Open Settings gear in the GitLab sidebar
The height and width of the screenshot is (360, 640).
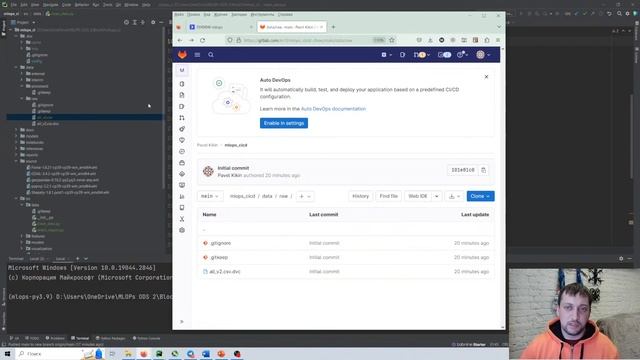182,230
